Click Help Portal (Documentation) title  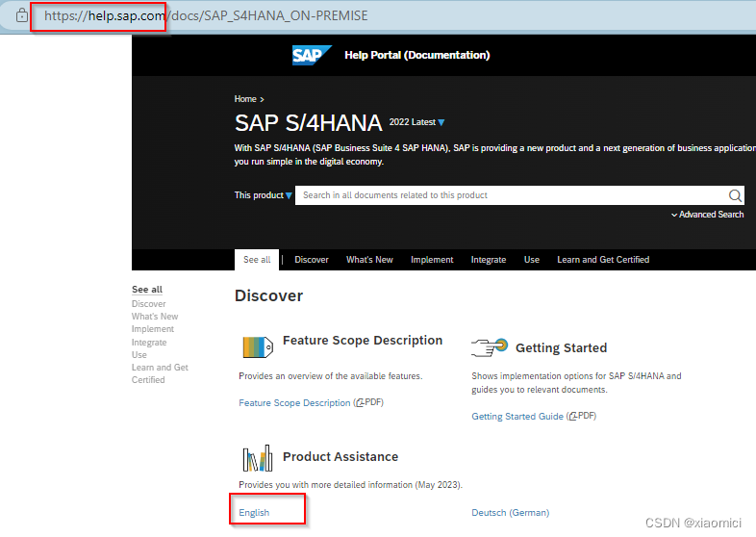click(x=417, y=55)
